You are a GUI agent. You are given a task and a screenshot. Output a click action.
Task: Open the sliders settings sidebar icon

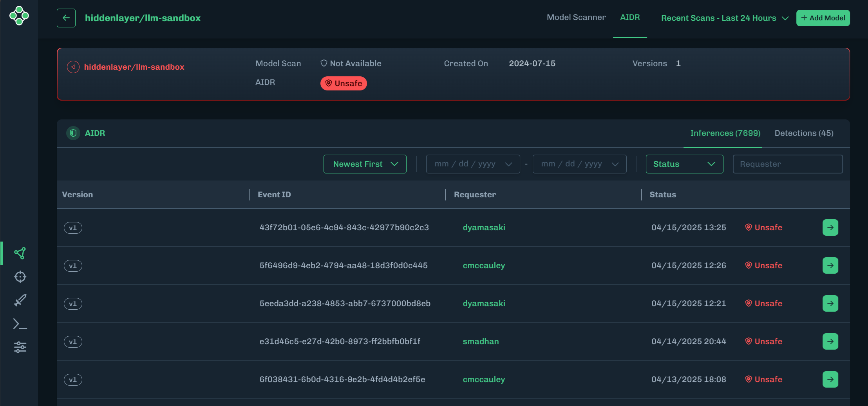pyautogui.click(x=20, y=347)
